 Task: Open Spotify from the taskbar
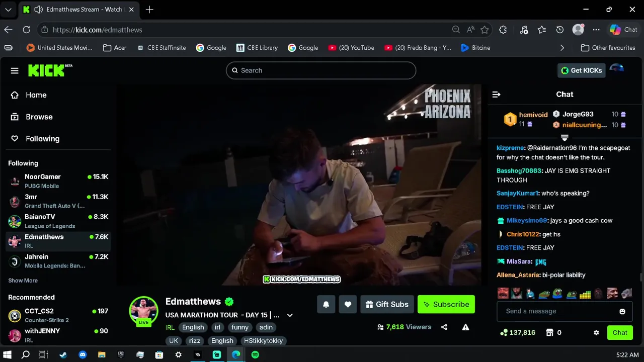[x=255, y=354]
